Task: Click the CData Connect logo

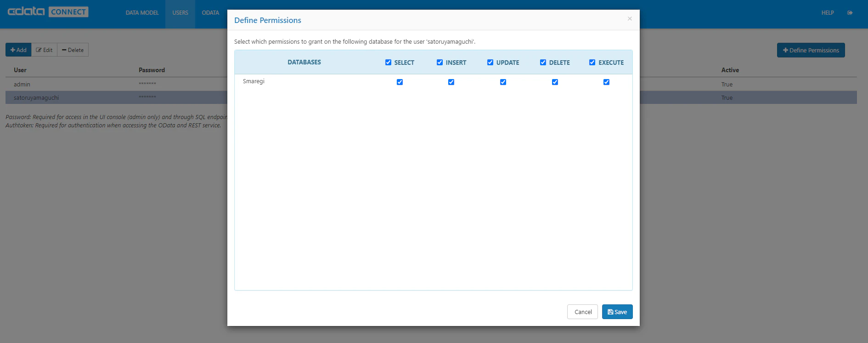Action: [x=48, y=11]
